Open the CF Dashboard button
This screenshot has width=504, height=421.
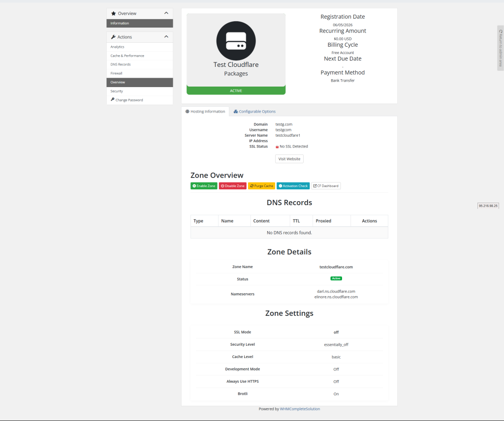(x=326, y=186)
